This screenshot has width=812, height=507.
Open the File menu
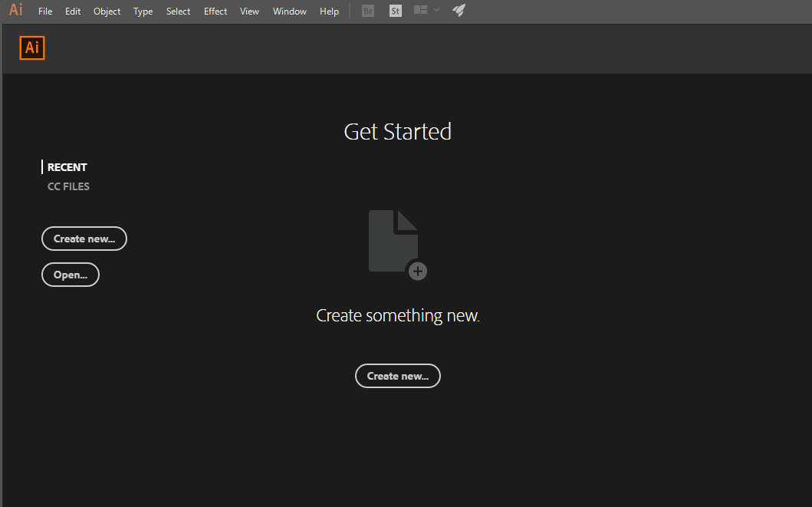(x=45, y=11)
